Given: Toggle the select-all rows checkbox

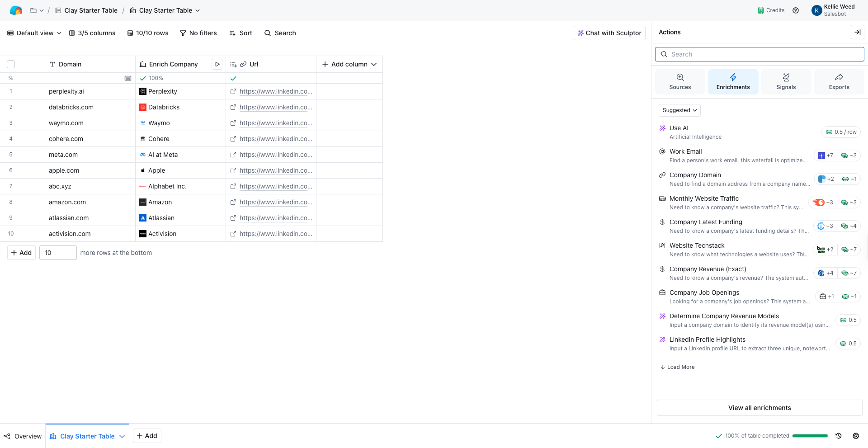Looking at the screenshot, I should (x=11, y=64).
